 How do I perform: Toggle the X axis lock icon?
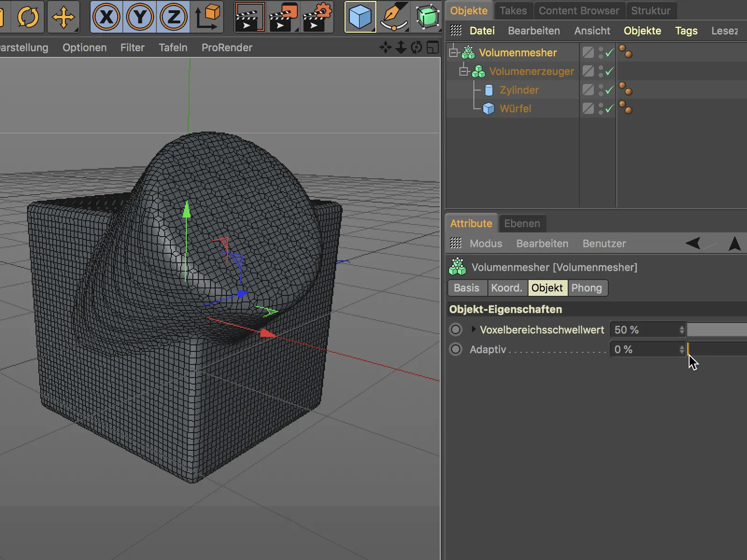pos(106,17)
